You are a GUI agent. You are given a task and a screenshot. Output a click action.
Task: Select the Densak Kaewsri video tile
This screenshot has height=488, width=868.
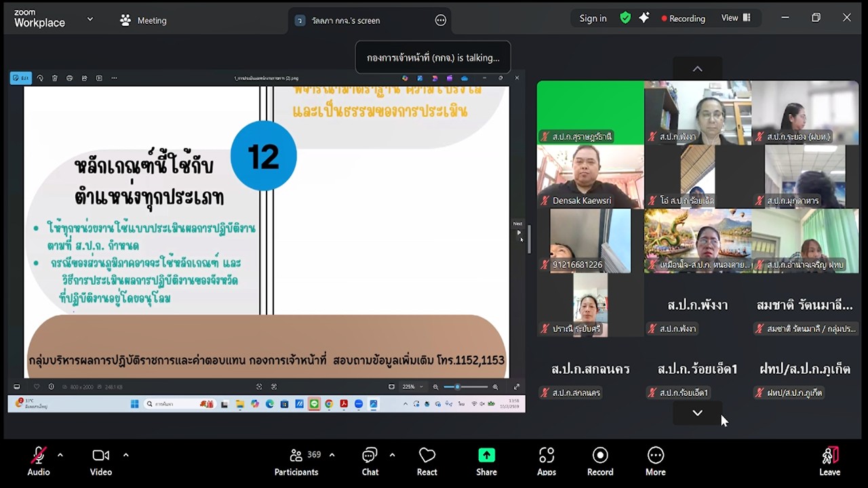pos(589,175)
